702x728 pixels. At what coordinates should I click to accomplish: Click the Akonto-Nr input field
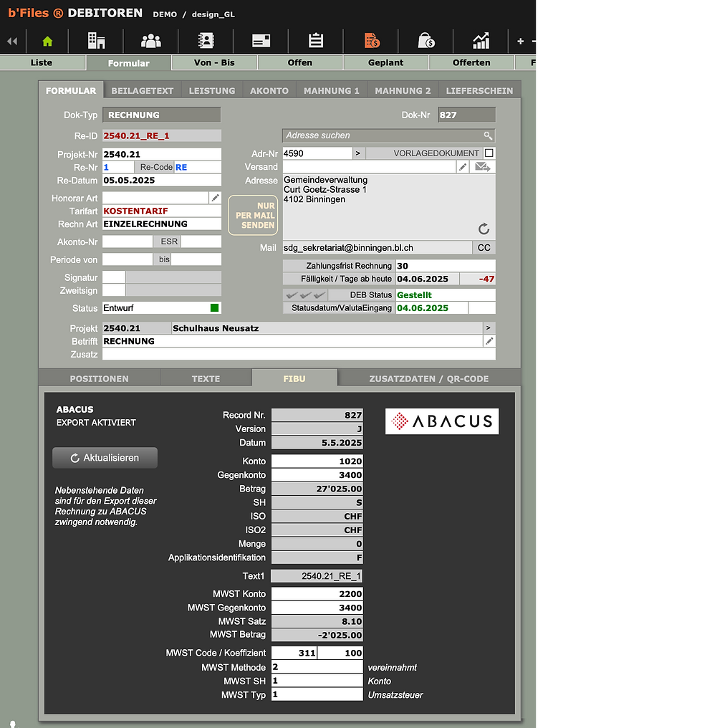[128, 242]
